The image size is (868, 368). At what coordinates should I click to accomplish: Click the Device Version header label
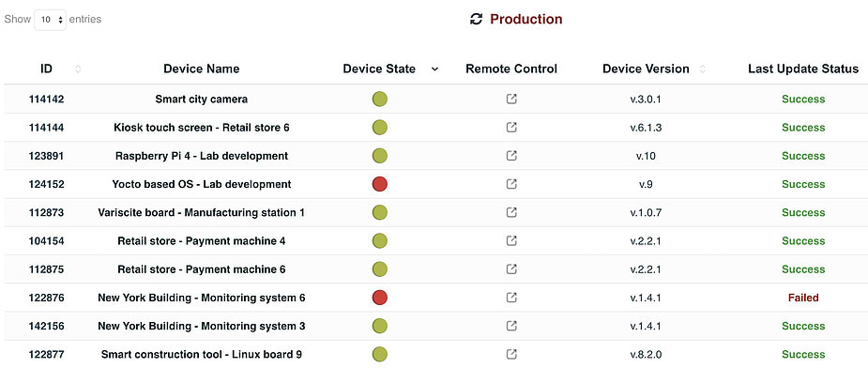click(646, 69)
